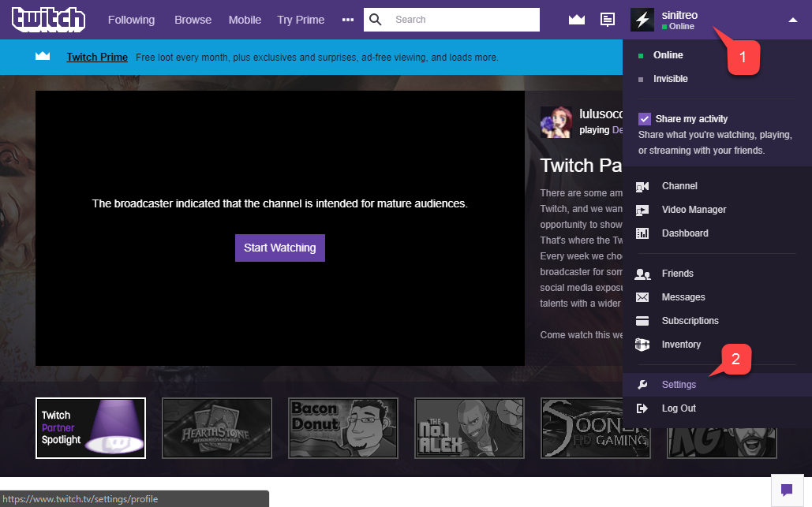Screen dimensions: 812x507
Task: Open the Twitch Prime banner link
Action: coord(97,57)
